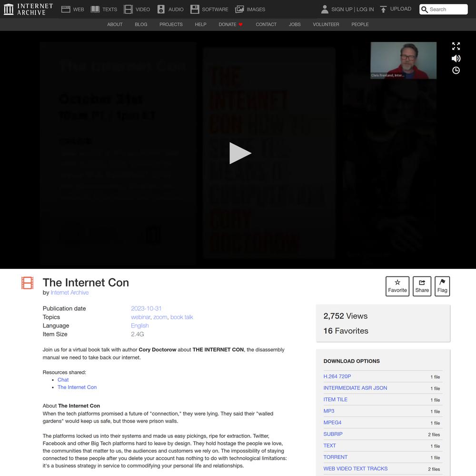Open the Projects page
The height and width of the screenshot is (476, 476).
[171, 24]
